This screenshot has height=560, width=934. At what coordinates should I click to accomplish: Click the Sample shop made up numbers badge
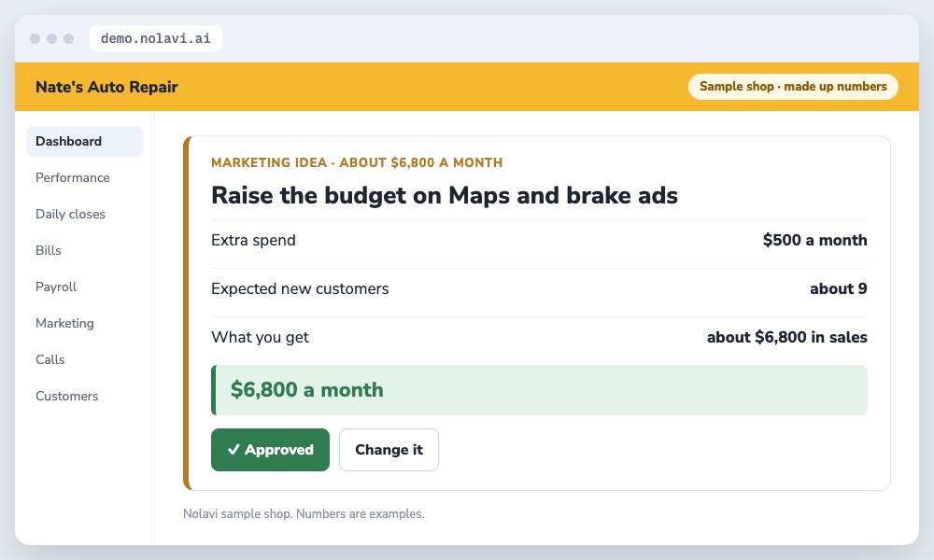coord(793,86)
